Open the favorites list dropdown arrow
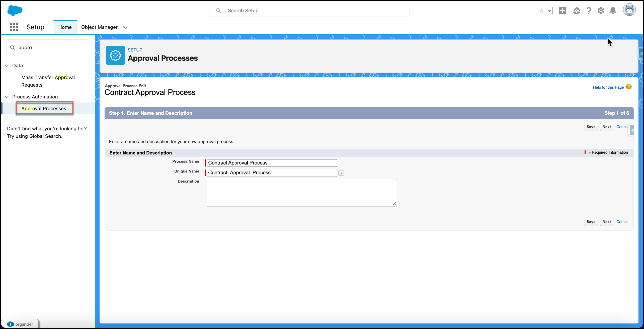Image resolution: width=644 pixels, height=329 pixels. click(x=549, y=11)
